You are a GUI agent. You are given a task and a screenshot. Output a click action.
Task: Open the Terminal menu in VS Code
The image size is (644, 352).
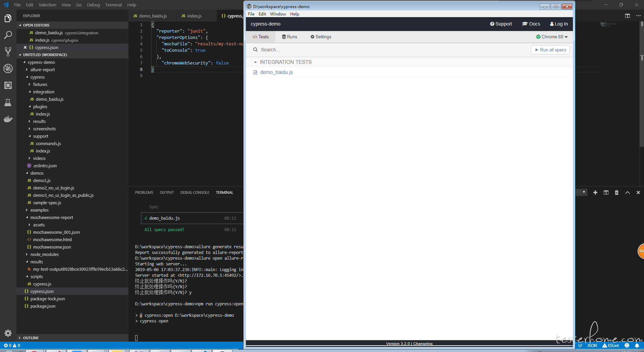pyautogui.click(x=113, y=5)
